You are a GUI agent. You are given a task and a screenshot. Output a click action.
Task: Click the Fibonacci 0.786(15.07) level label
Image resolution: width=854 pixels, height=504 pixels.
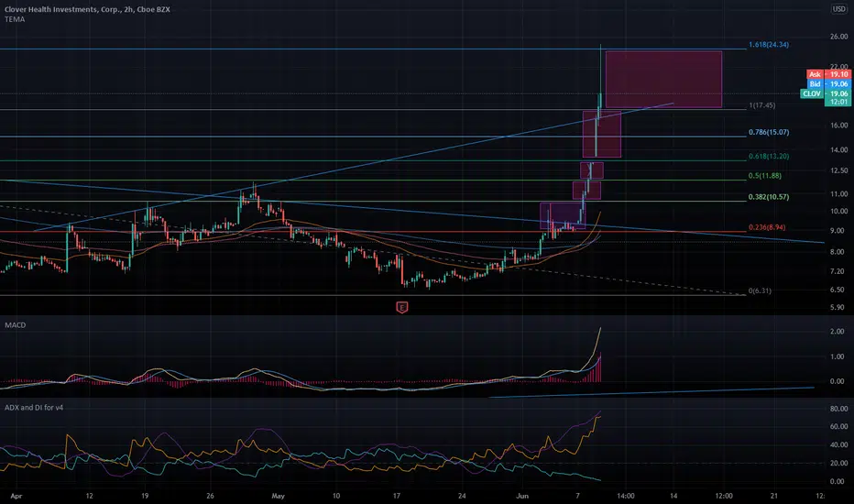coord(769,132)
